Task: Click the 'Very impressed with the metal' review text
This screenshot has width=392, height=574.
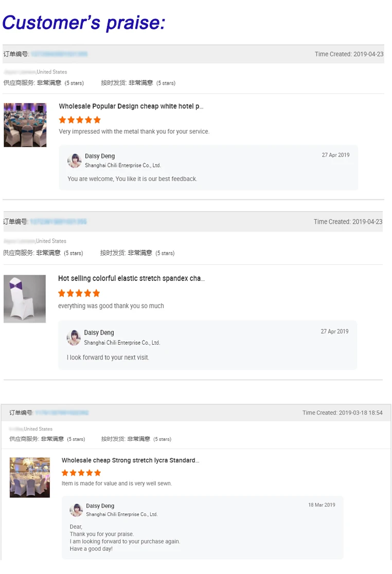Action: tap(134, 132)
